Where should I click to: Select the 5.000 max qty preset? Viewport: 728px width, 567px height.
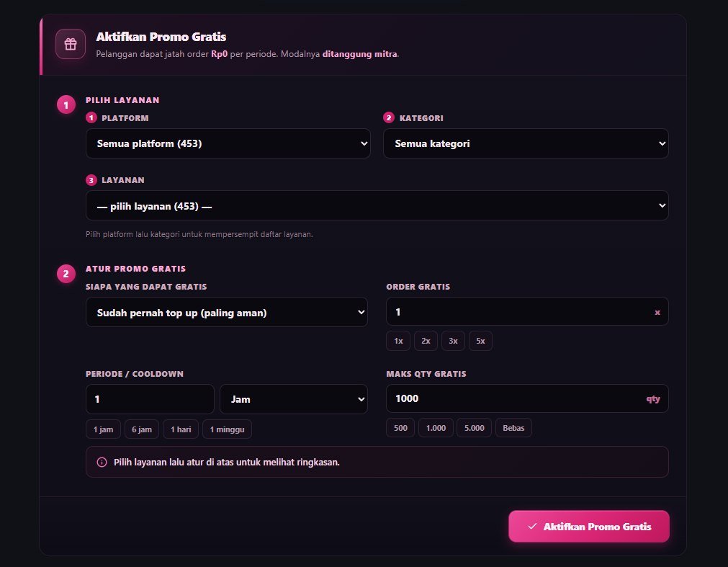[x=474, y=428]
